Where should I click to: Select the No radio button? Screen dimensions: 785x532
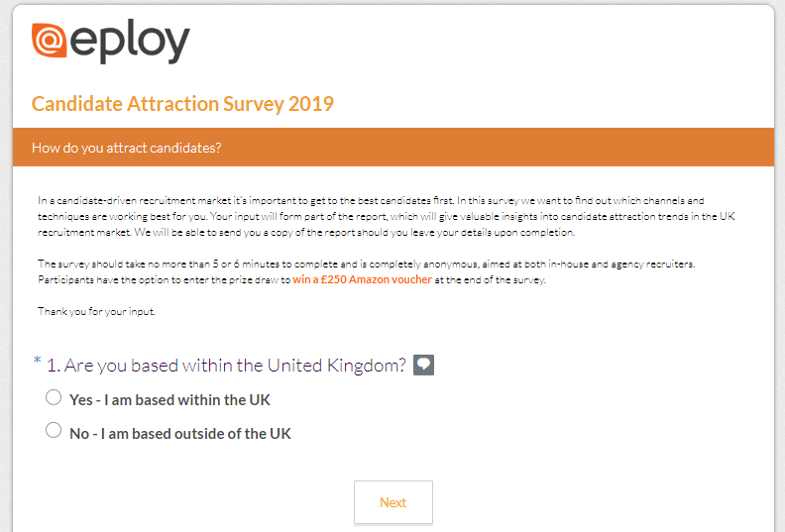click(x=54, y=430)
